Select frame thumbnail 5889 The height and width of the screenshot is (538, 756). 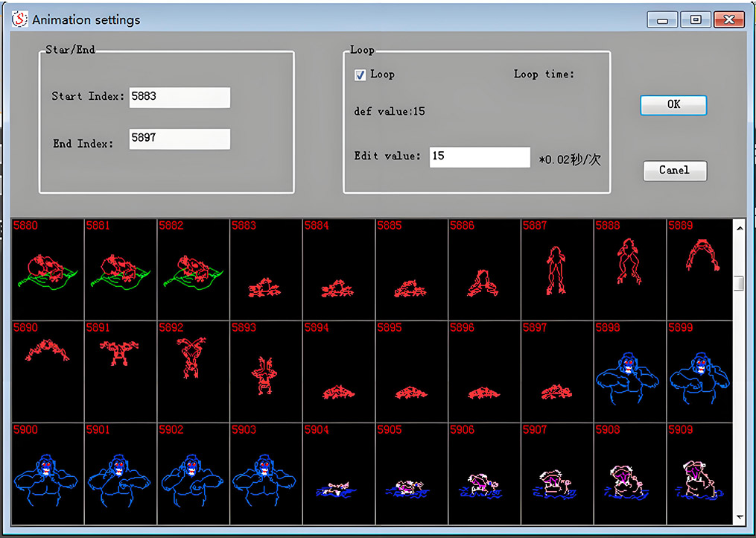click(x=699, y=269)
